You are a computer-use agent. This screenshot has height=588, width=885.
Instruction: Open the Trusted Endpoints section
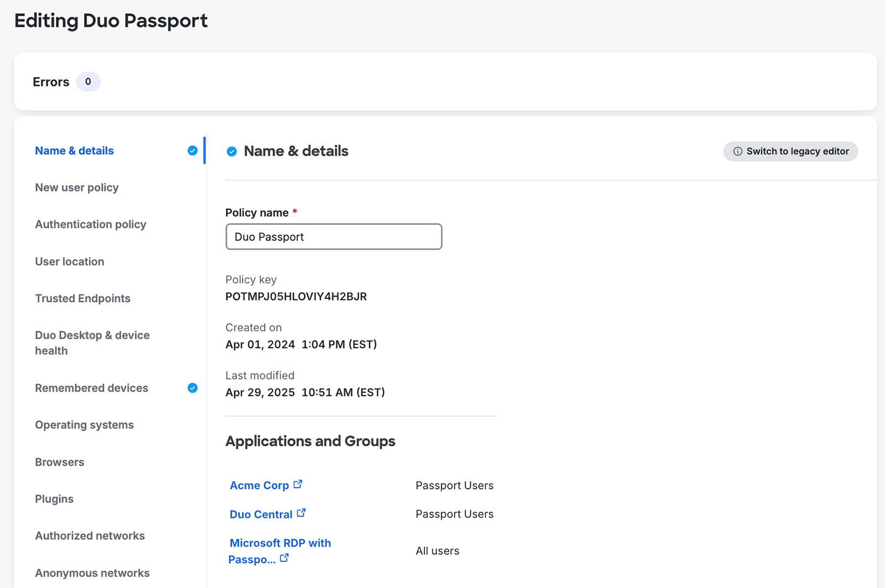coord(82,298)
